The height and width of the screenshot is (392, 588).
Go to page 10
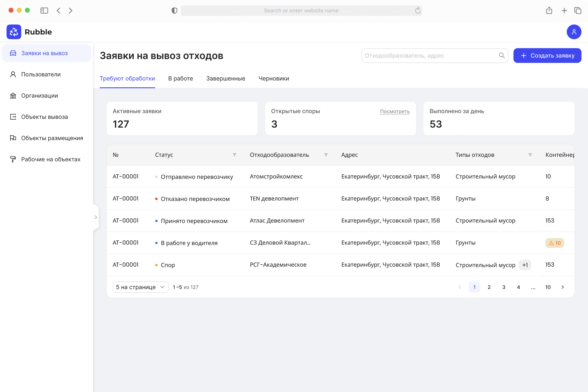[548, 287]
